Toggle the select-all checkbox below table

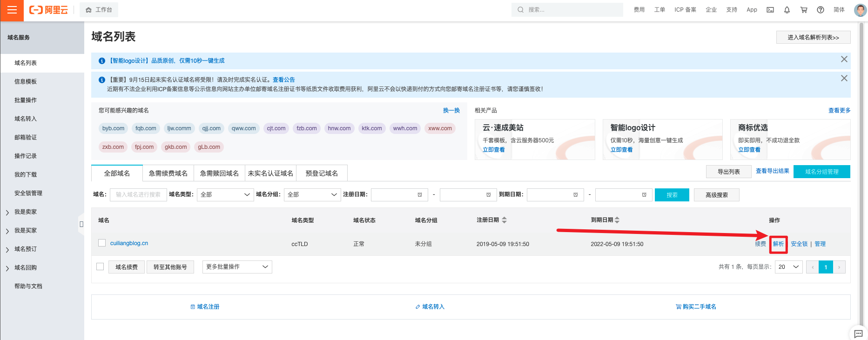pos(100,267)
